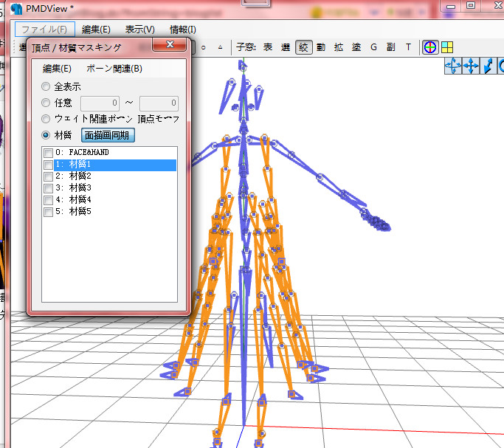Check the 0: FACE&HAND material checkbox
The height and width of the screenshot is (448, 504).
pyautogui.click(x=48, y=153)
